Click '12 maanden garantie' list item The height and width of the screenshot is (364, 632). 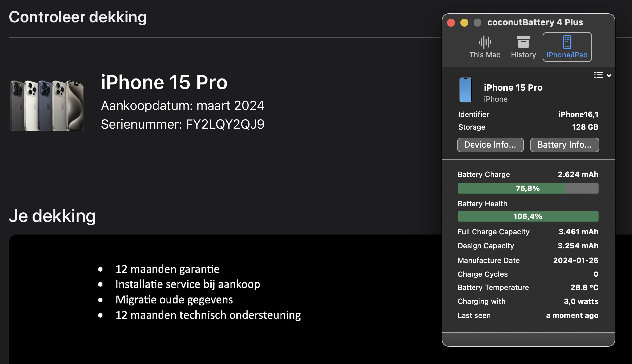(167, 269)
